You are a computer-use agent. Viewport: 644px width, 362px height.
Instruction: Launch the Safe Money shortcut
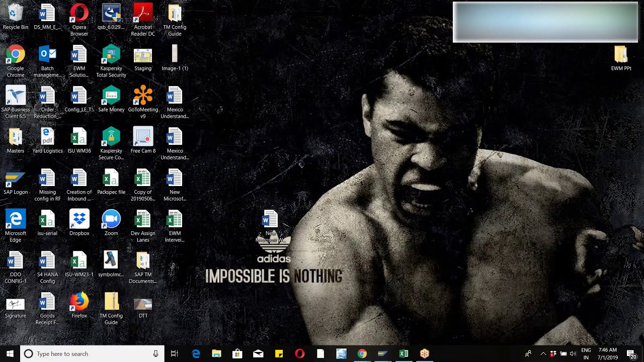[111, 100]
